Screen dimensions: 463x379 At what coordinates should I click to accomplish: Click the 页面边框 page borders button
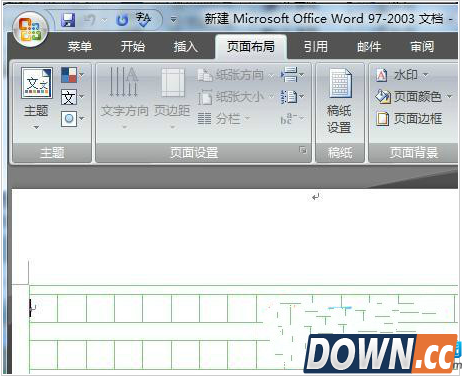(409, 118)
